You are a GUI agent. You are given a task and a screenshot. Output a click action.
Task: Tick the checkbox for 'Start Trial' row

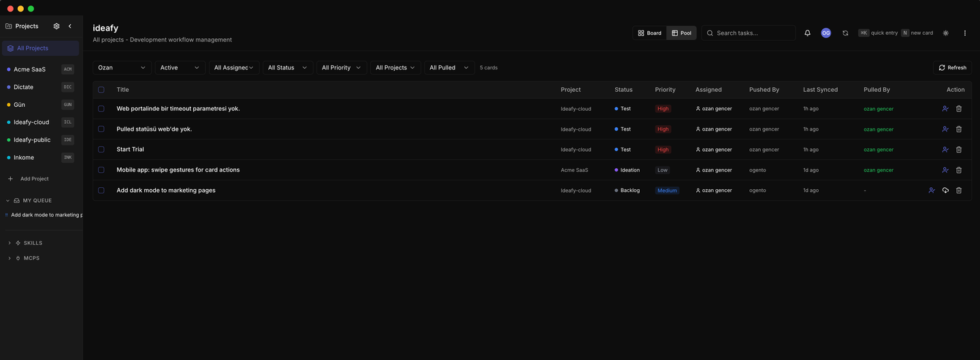(101, 150)
